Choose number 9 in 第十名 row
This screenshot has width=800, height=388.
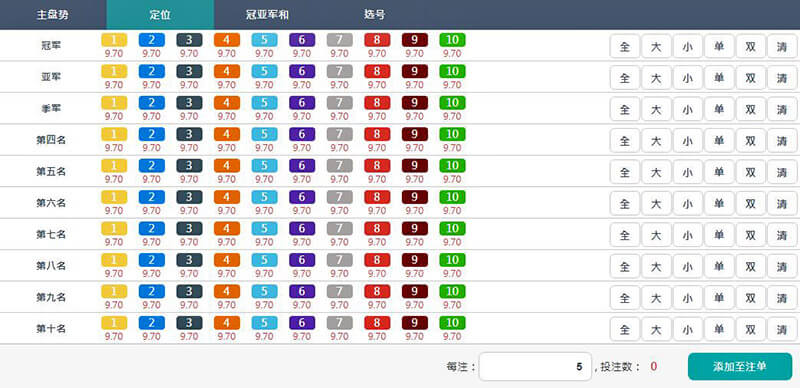[x=415, y=323]
